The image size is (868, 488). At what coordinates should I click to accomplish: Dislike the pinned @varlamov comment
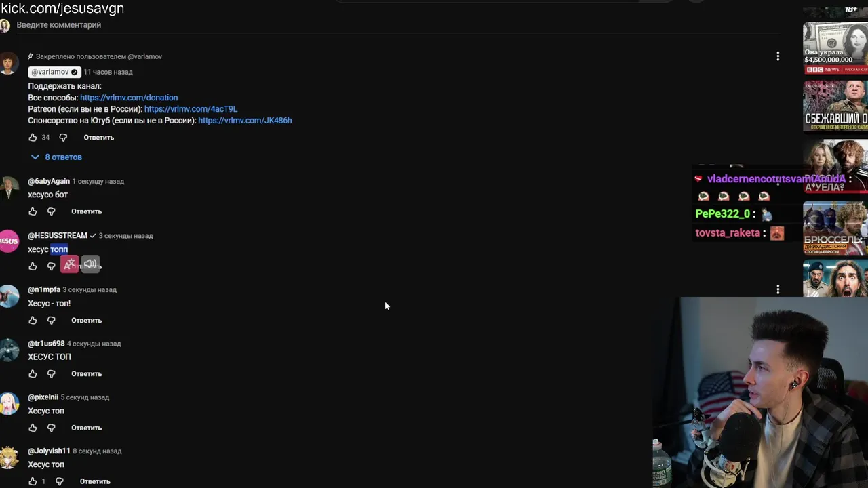click(x=63, y=138)
